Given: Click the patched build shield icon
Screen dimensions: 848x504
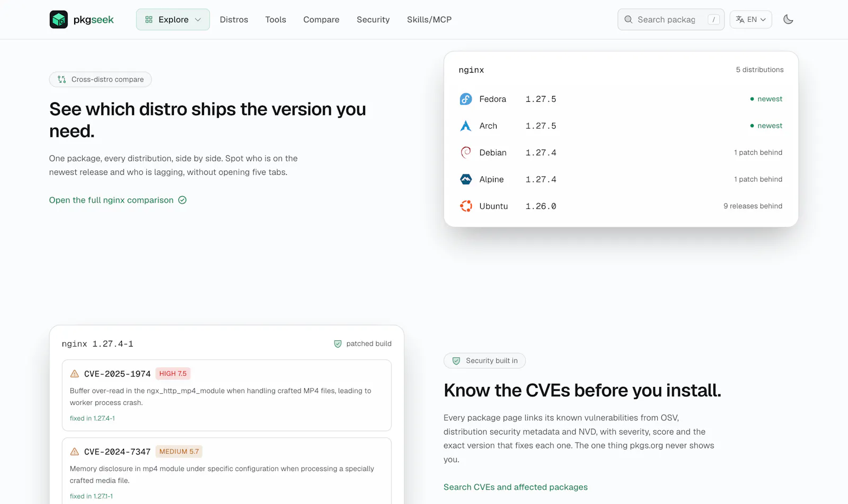Looking at the screenshot, I should (338, 344).
